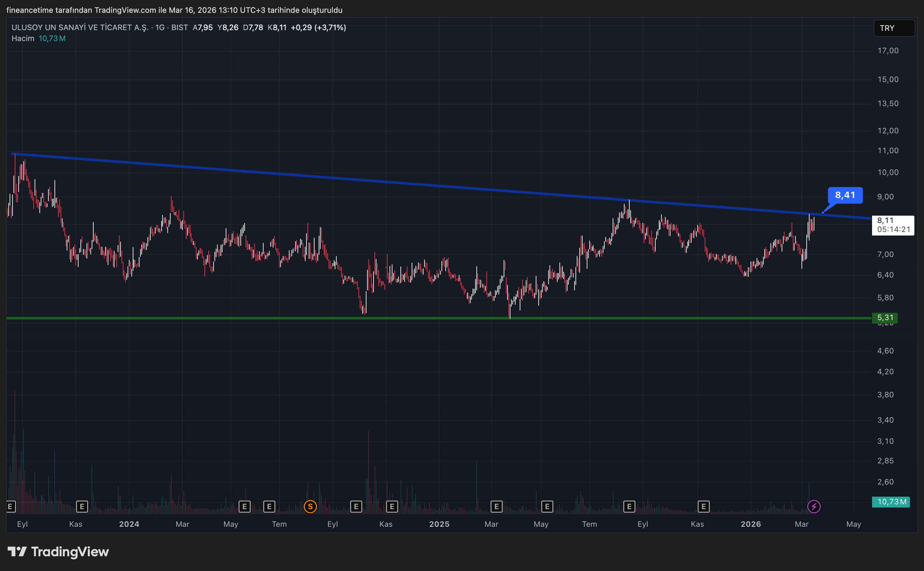Click the earnings marker before Eyl 2025
The height and width of the screenshot is (571, 924).
[629, 506]
